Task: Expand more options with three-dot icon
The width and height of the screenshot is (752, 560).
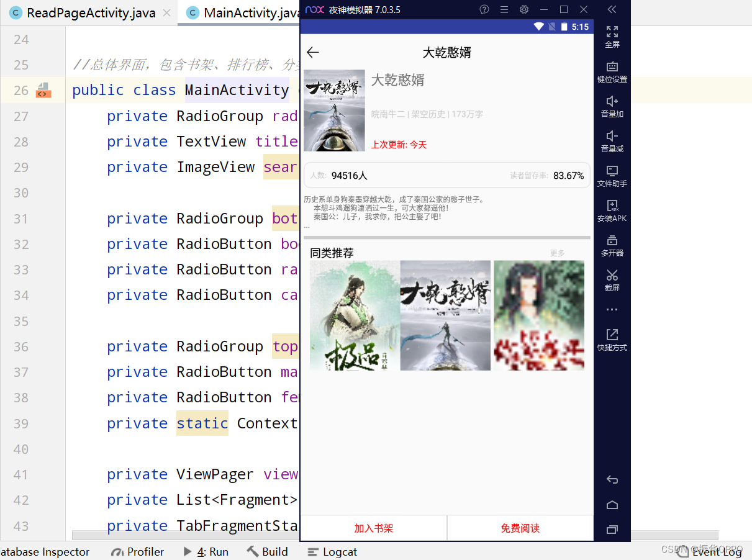Action: (x=612, y=309)
